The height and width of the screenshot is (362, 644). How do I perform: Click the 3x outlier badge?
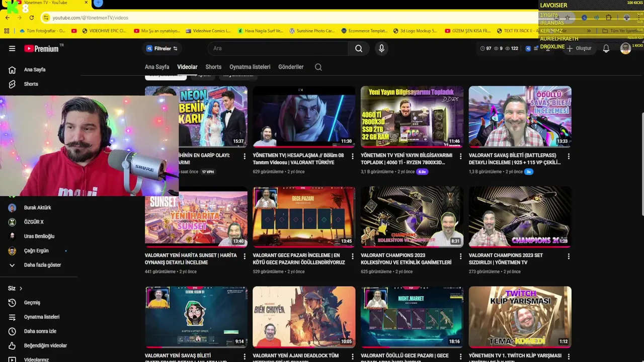528,171
